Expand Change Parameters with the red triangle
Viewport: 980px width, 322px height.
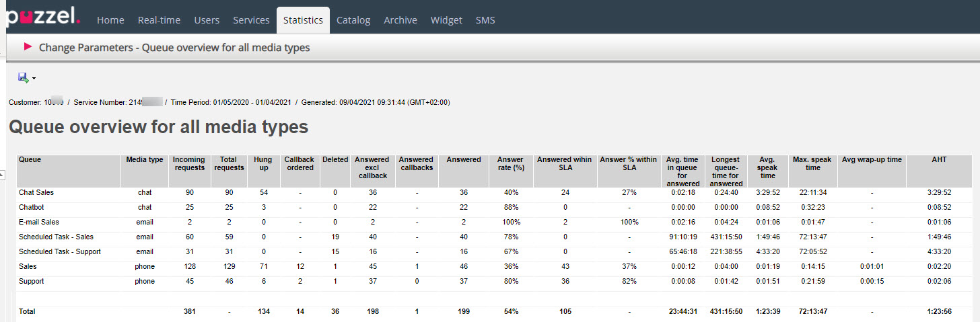[x=28, y=46]
